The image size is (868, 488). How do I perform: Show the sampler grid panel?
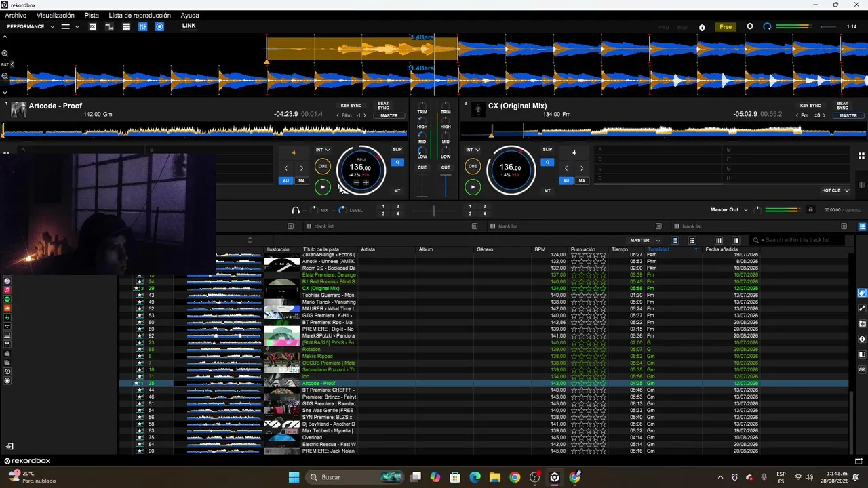(126, 26)
